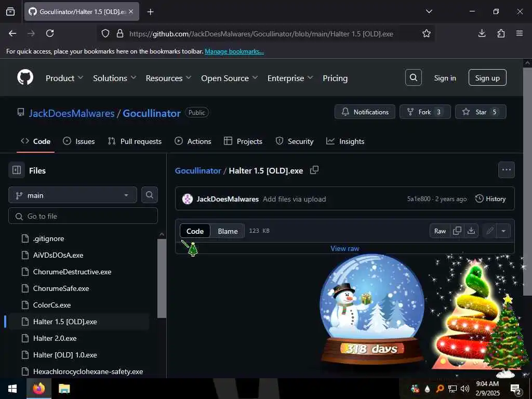Open the Firefox downloads panel
Screen dimensions: 532x399
[482, 33]
